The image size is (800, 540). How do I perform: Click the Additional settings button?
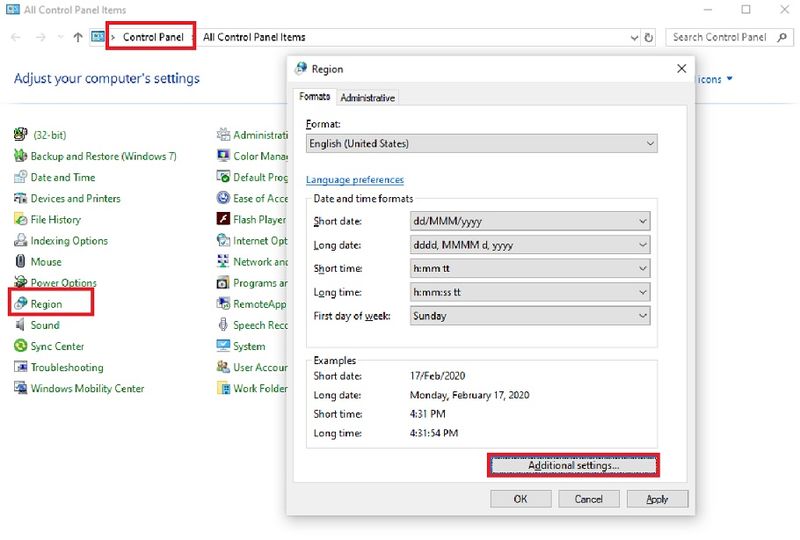[573, 466]
